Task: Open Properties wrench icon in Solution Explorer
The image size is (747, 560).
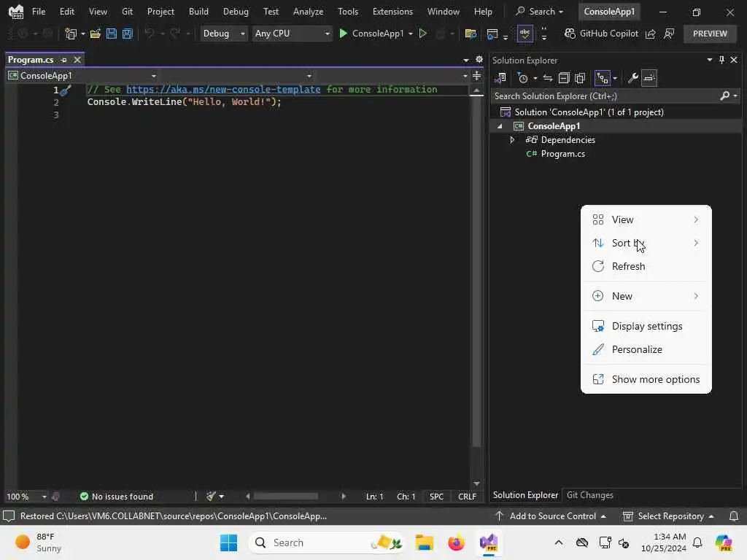Action: [x=632, y=78]
